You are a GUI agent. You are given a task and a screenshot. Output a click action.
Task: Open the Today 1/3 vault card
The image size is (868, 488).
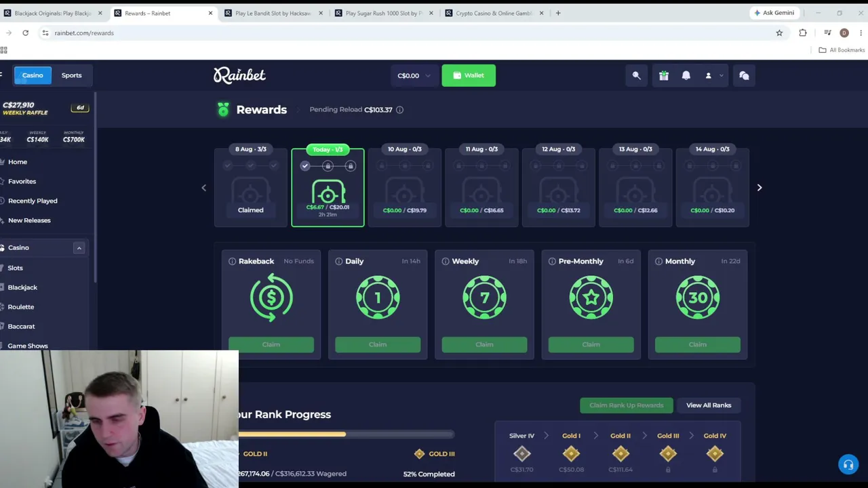pyautogui.click(x=328, y=187)
